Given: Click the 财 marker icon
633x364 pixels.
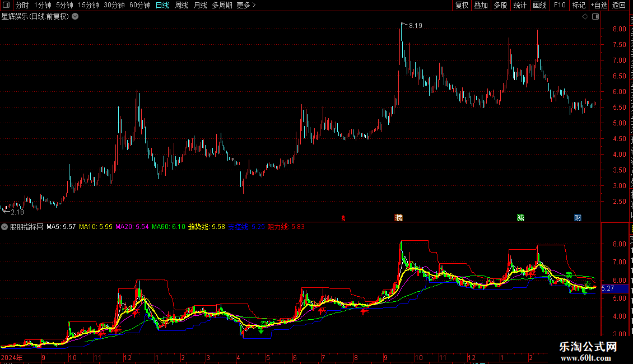Looking at the screenshot, I should click(578, 218).
